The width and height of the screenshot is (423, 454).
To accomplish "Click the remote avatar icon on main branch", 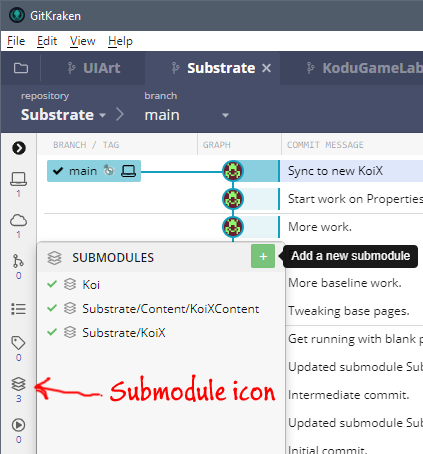I will 109,170.
